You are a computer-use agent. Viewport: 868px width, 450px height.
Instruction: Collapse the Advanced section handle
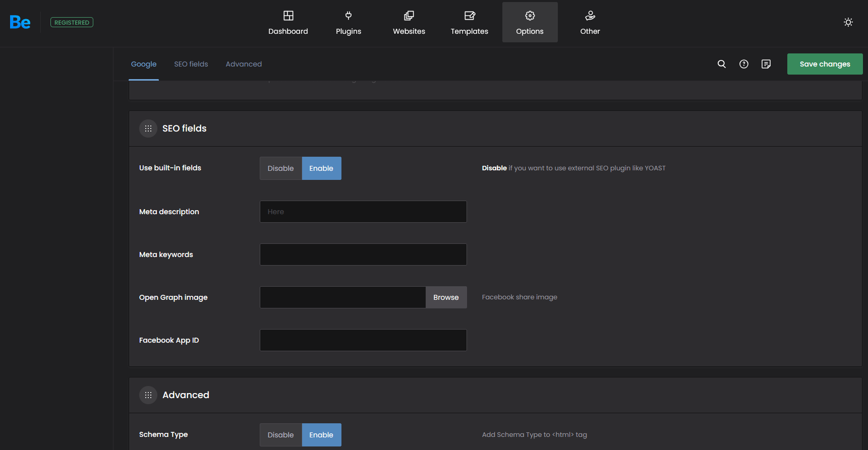pyautogui.click(x=148, y=395)
